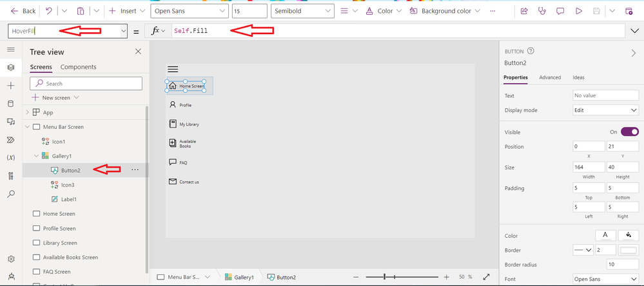Open Button2 more options ellipsis
The width and height of the screenshot is (644, 286).
coord(135,170)
